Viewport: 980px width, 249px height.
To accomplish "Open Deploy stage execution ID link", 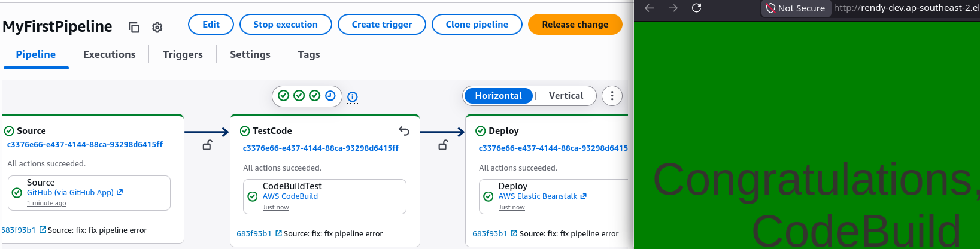I will [553, 148].
